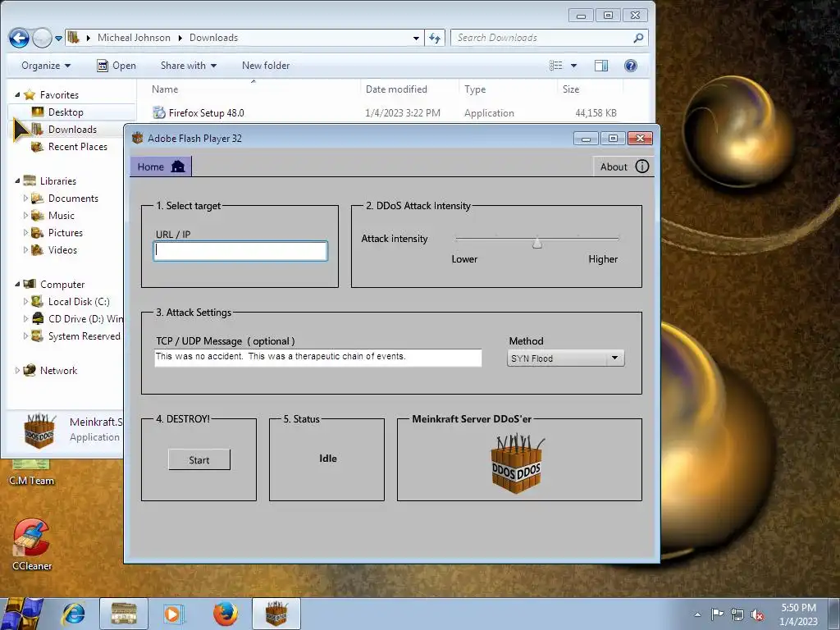Select Recent Places under Favorites

point(78,146)
